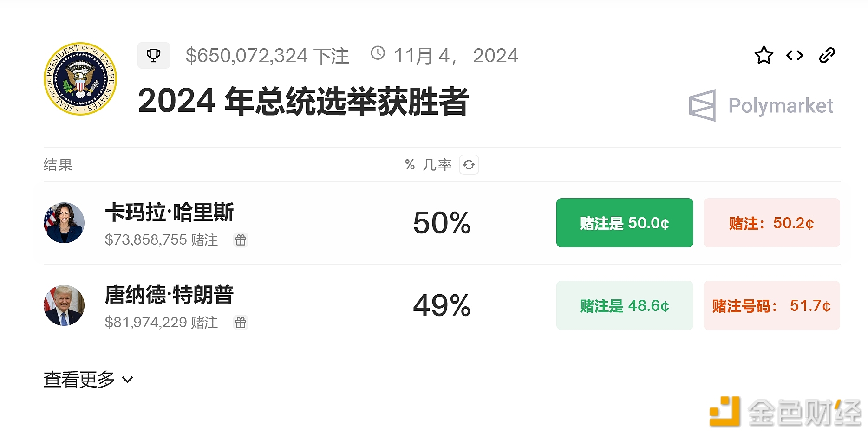点击赌注是 50.0¢ 按钮
Screen dimensions: 868x433
(x=624, y=223)
